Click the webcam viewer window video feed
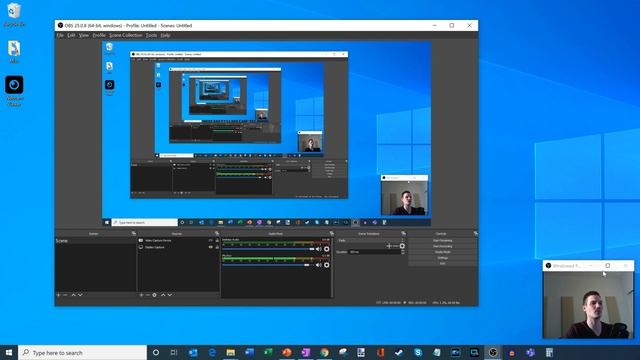The width and height of the screenshot is (640, 360). click(x=588, y=304)
